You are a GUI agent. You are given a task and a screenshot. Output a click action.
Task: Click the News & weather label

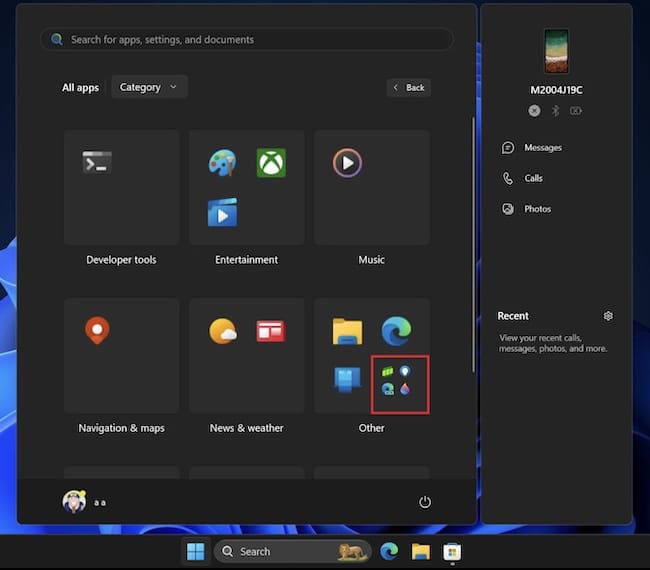[x=247, y=428]
